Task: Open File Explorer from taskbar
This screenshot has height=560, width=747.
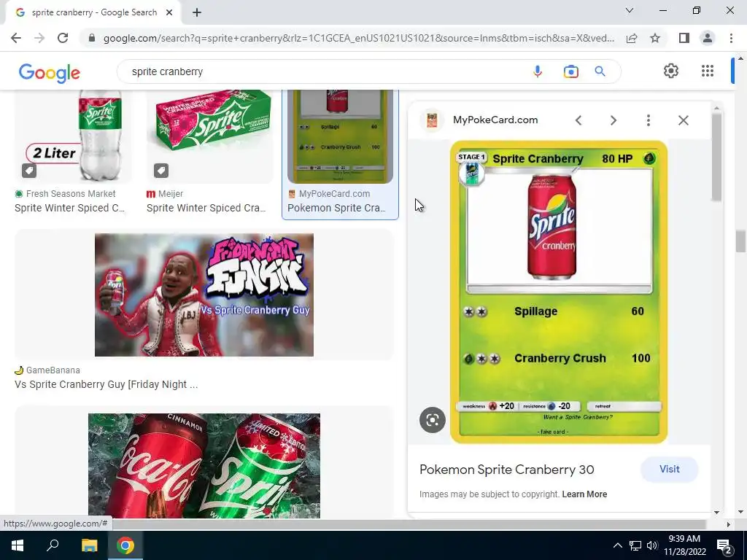Action: click(89, 545)
